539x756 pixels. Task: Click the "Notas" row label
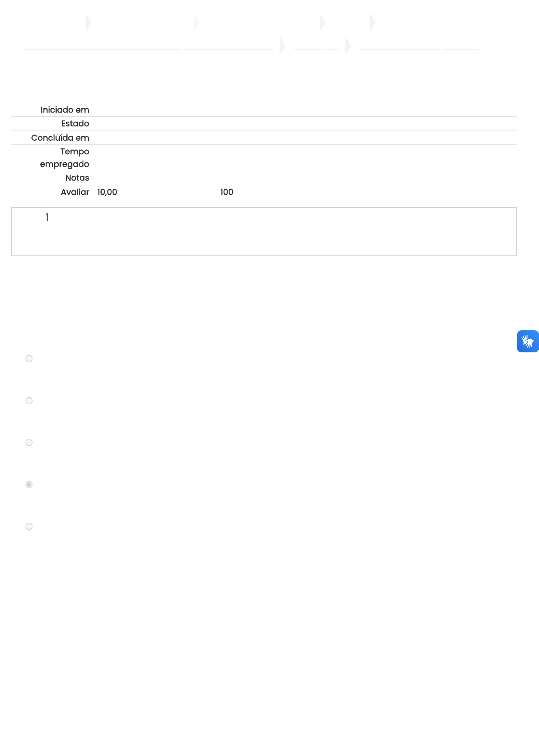(77, 178)
